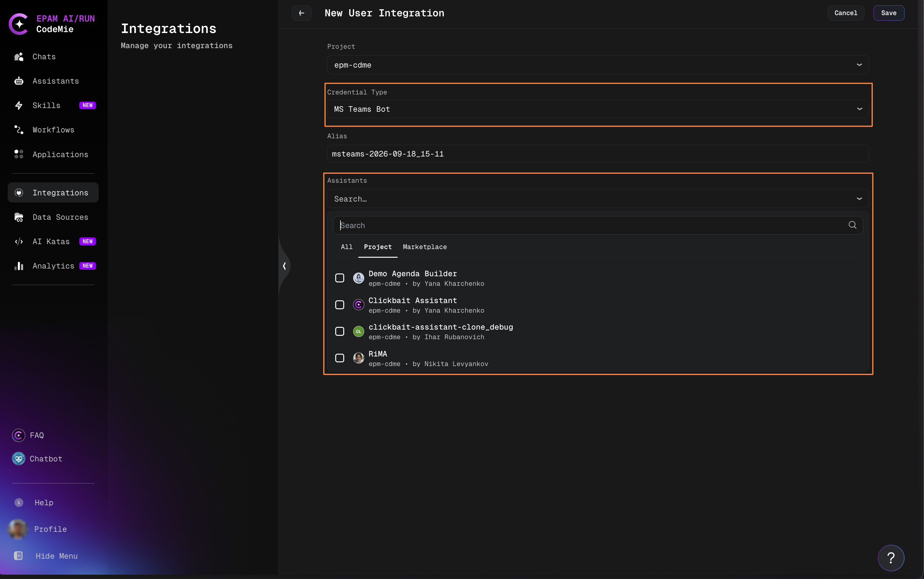Open the Chats sidebar icon
This screenshot has height=579, width=924.
click(x=19, y=57)
